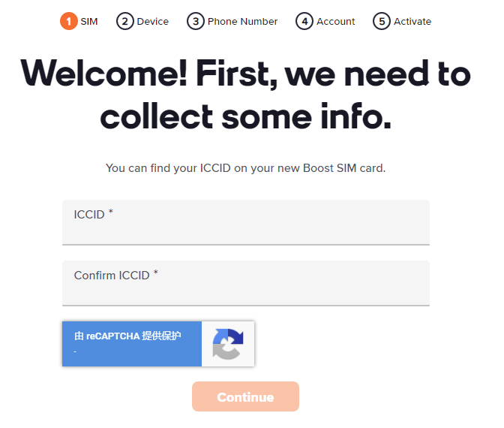The height and width of the screenshot is (428, 504).
Task: Switch to the Account step
Action: point(336,21)
